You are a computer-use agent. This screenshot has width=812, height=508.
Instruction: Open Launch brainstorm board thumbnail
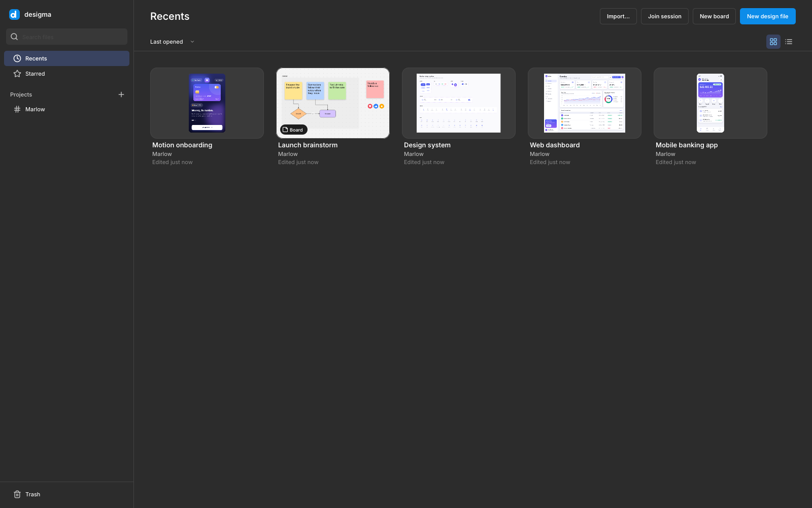[x=333, y=103]
